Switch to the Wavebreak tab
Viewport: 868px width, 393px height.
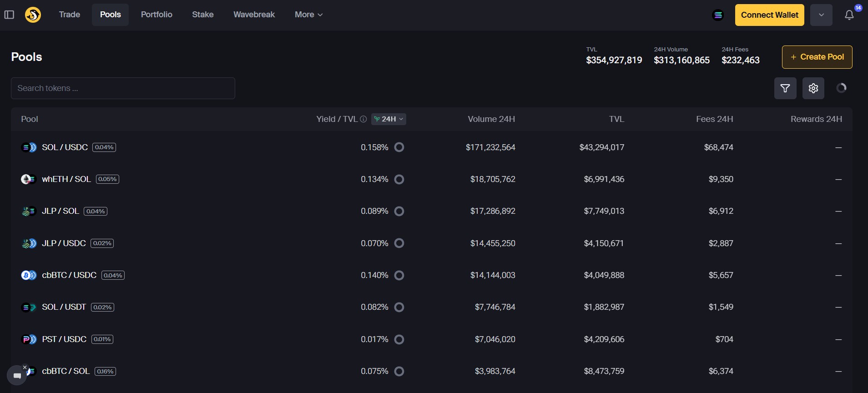coord(254,15)
